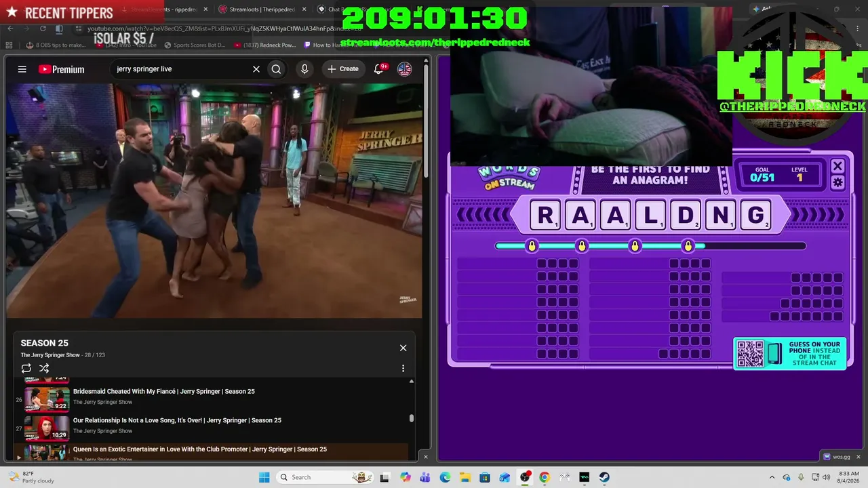Image resolution: width=868 pixels, height=488 pixels.
Task: Reload the YouTube page
Action: point(43,28)
